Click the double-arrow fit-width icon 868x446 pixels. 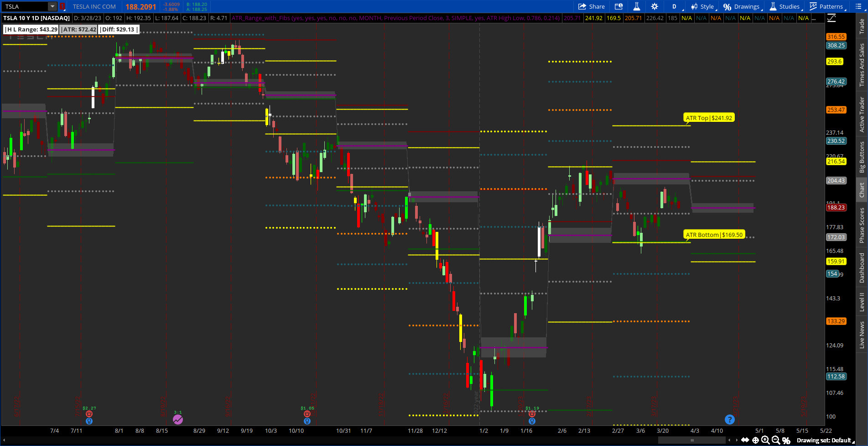coord(745,440)
